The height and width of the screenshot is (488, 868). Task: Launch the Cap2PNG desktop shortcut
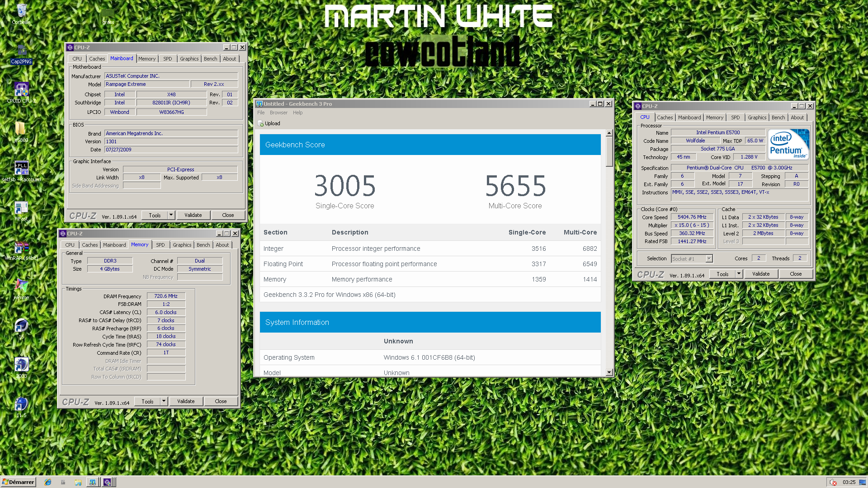[x=21, y=54]
